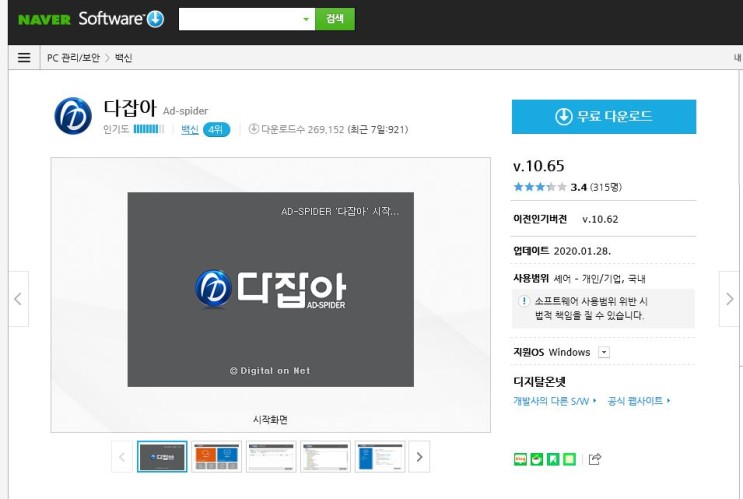Click 셰어 - 개인/기업, 국내 usage text
The image size is (743, 499).
click(x=599, y=279)
